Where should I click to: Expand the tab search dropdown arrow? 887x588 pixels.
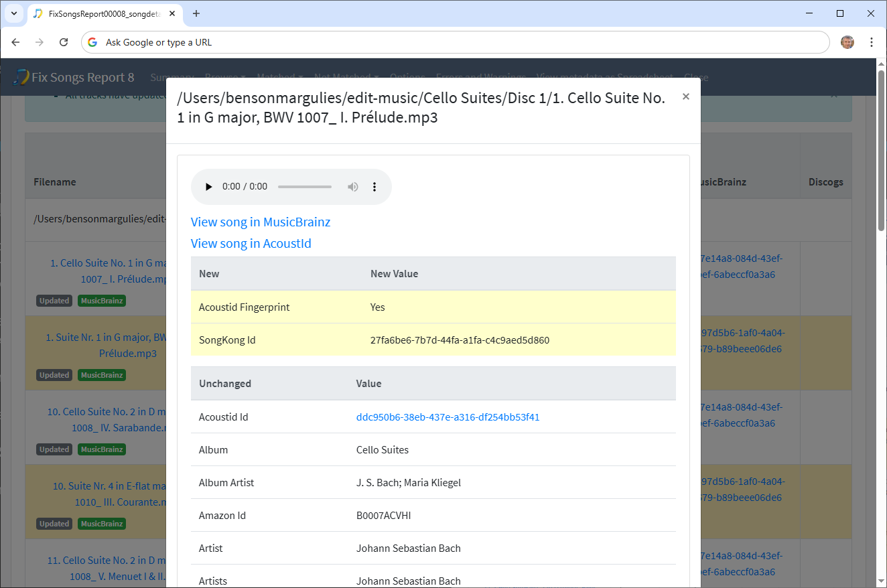coord(13,13)
